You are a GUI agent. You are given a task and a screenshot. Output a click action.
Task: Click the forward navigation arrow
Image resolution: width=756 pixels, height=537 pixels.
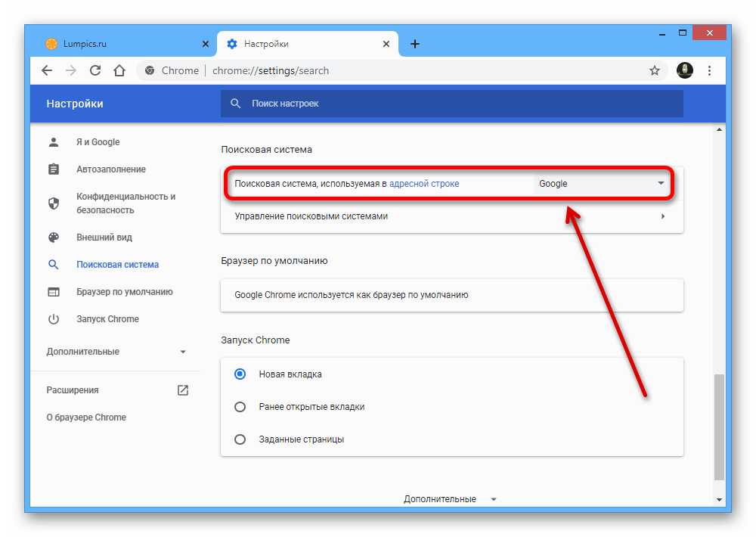(71, 70)
